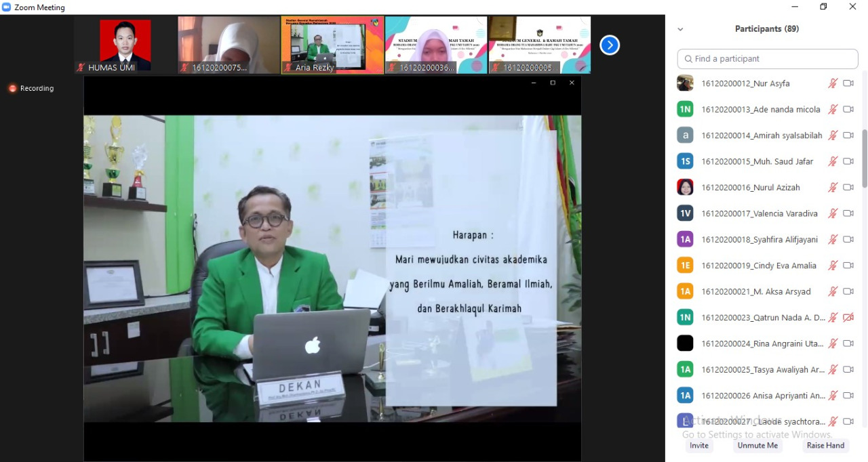Toggle microphone using Unmute Me button

click(x=757, y=445)
